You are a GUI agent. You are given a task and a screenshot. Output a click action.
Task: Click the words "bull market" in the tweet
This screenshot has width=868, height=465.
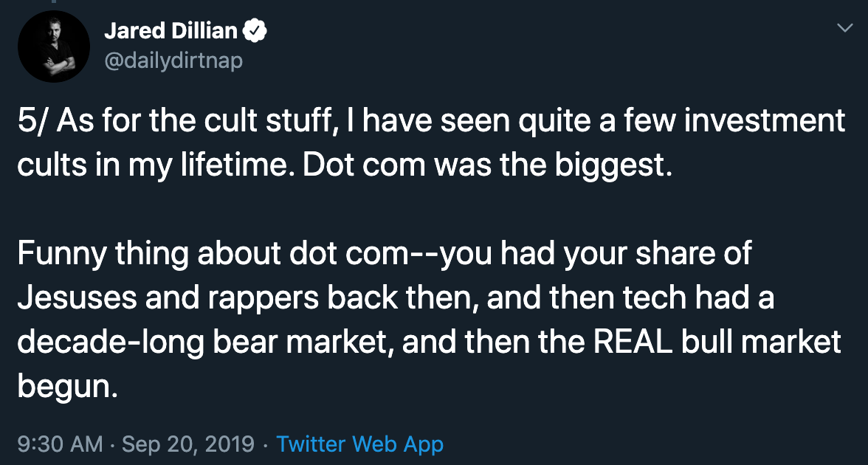point(760,342)
